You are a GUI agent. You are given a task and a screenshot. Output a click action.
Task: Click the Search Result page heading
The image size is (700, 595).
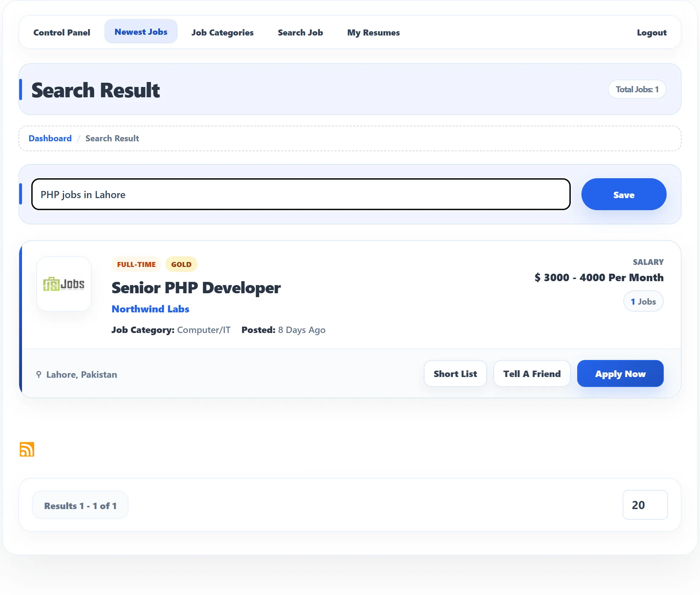click(95, 90)
